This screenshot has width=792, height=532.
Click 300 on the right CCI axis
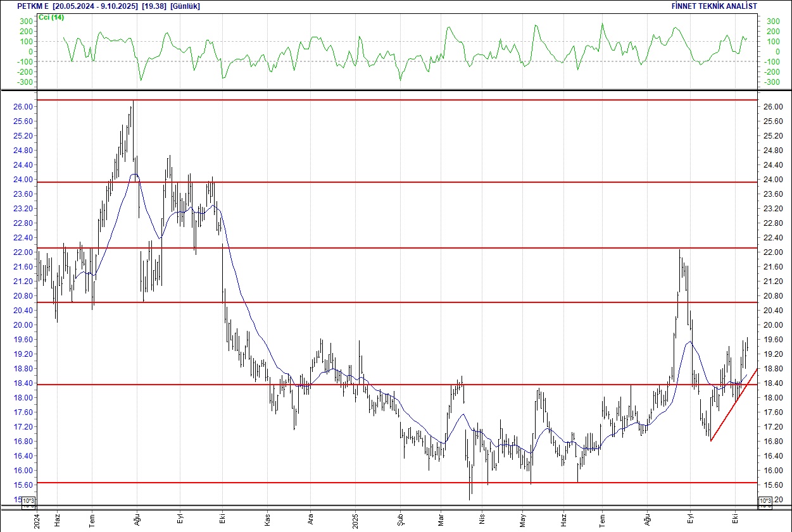[x=772, y=21]
